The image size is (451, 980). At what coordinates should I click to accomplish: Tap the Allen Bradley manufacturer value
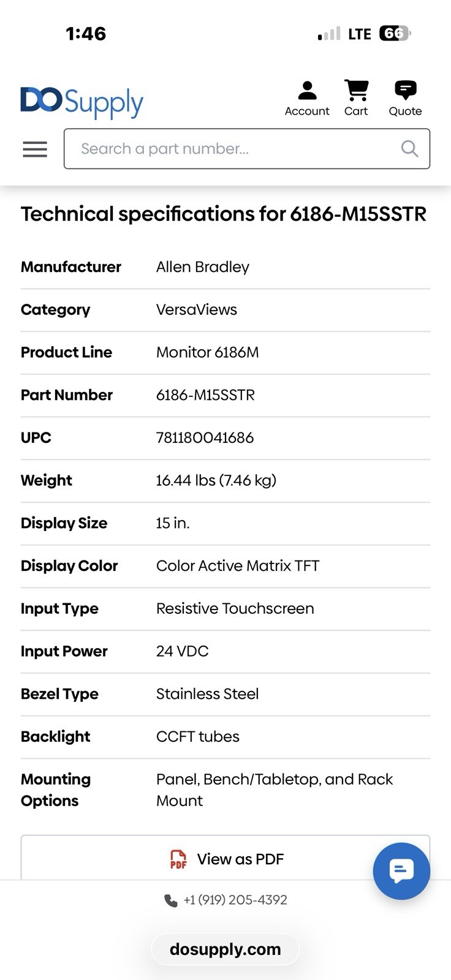point(203,267)
